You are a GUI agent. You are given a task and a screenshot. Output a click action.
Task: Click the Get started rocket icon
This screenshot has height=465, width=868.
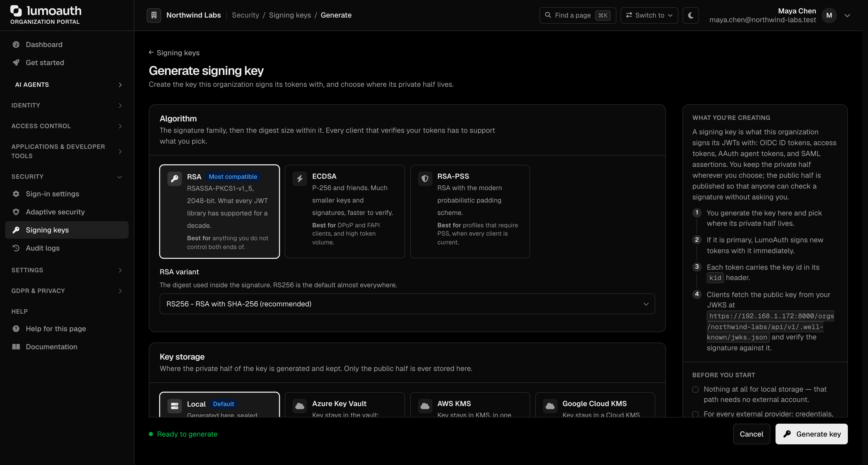[16, 63]
